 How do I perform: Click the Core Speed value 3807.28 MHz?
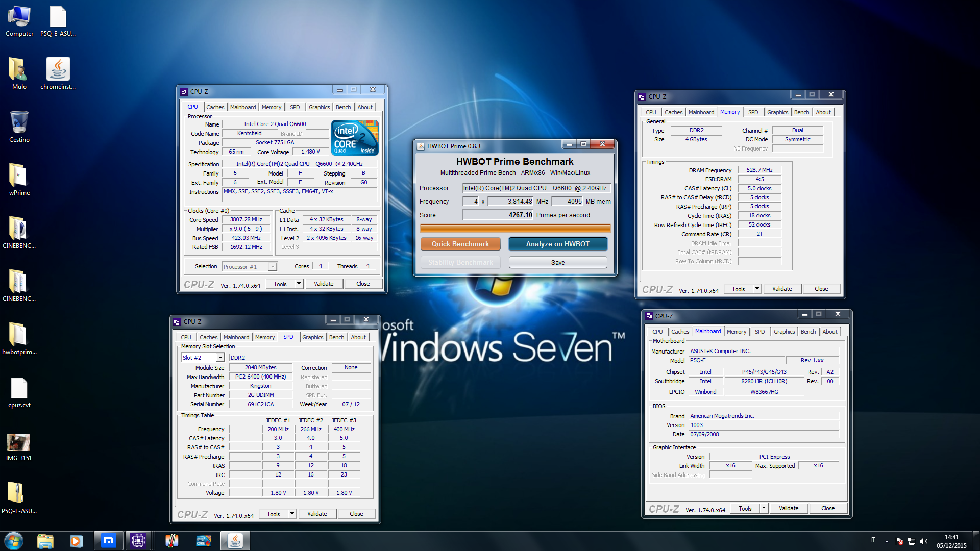click(246, 220)
